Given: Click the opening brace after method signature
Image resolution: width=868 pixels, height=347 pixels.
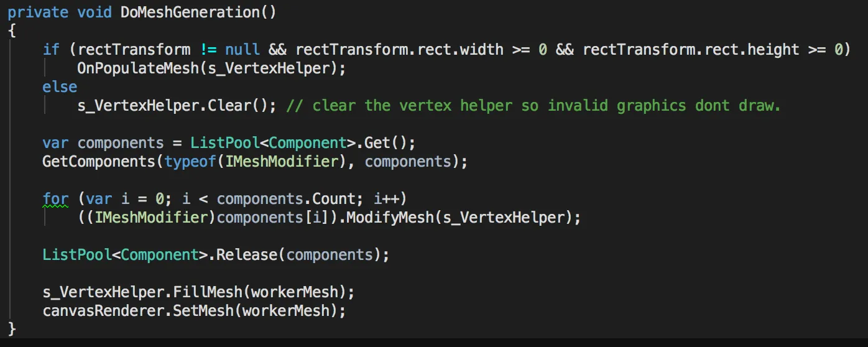Looking at the screenshot, I should (x=11, y=30).
